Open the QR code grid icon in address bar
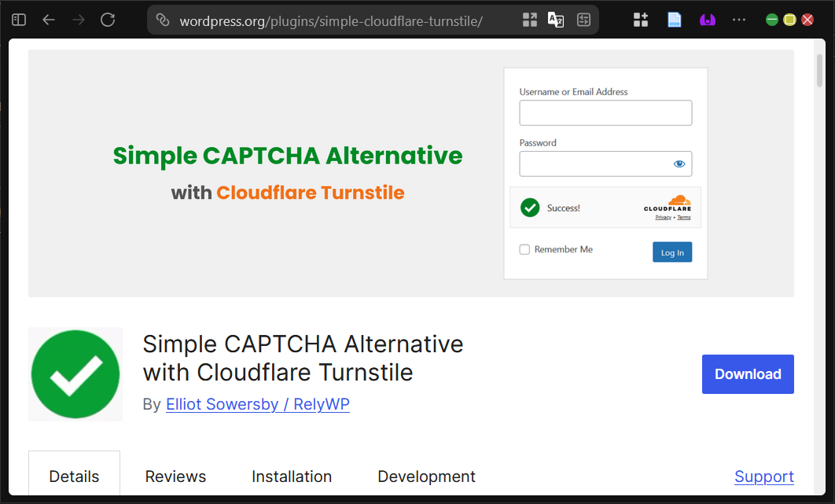Screen dimensions: 835x504 coord(529,20)
